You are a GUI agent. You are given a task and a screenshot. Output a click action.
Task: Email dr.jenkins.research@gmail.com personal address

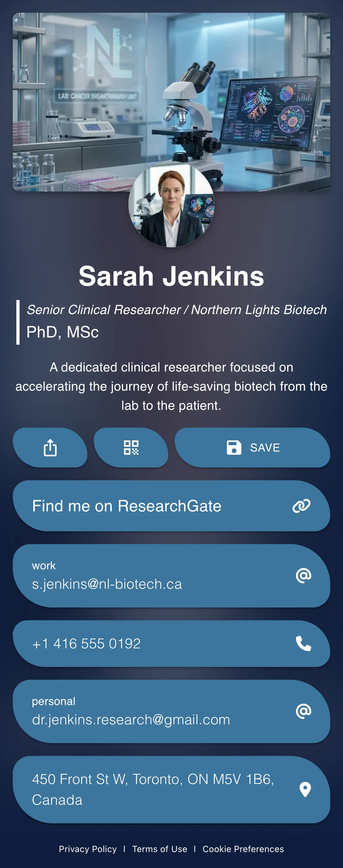131,719
